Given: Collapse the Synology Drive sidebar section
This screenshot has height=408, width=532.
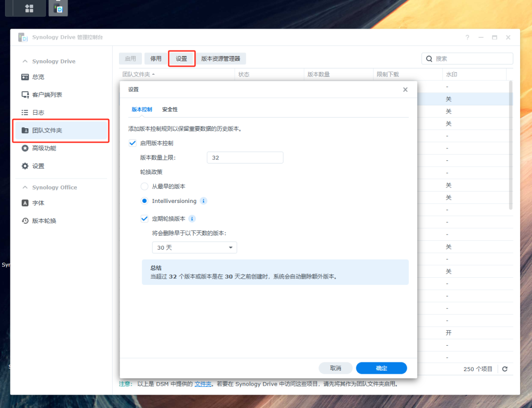Looking at the screenshot, I should point(25,61).
